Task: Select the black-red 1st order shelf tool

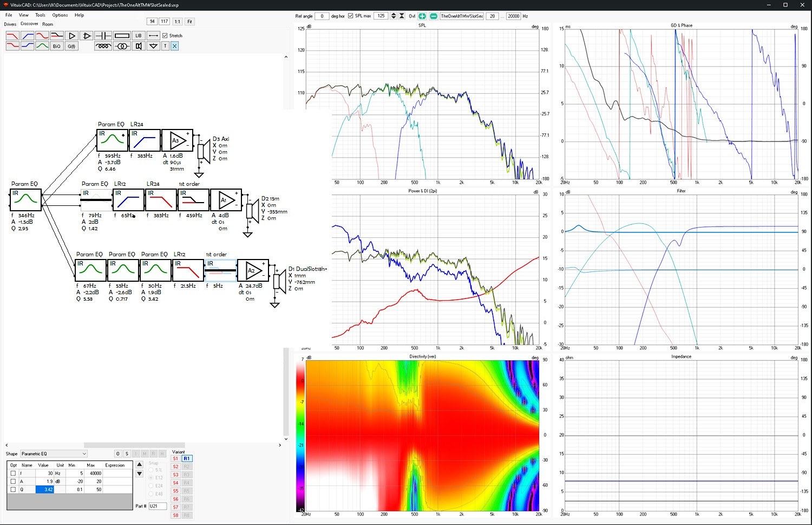Action: tap(57, 36)
